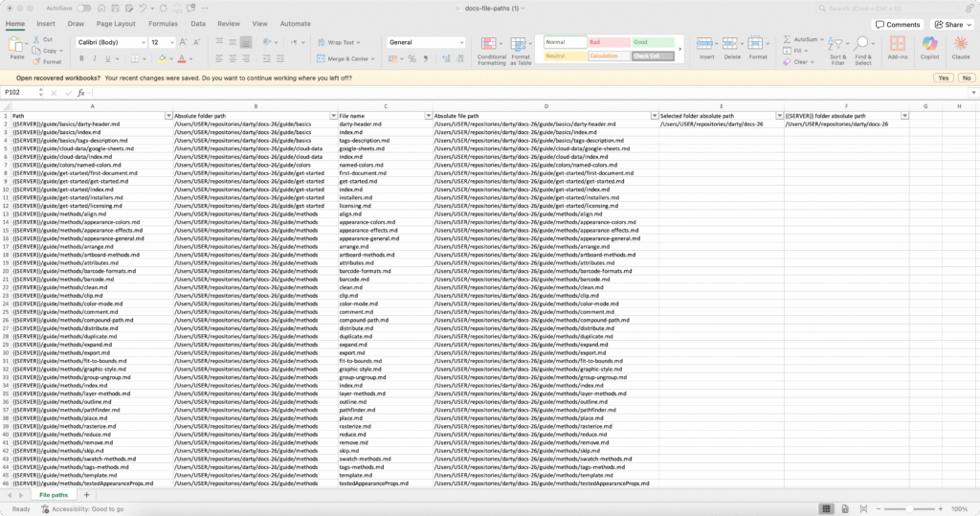
Task: Switch to Page Layout view in status bar
Action: point(845,508)
